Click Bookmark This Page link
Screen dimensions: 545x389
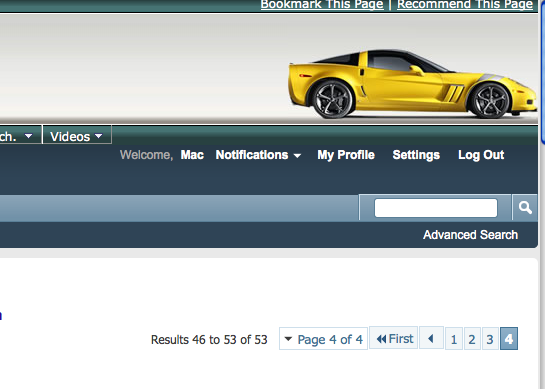click(322, 5)
